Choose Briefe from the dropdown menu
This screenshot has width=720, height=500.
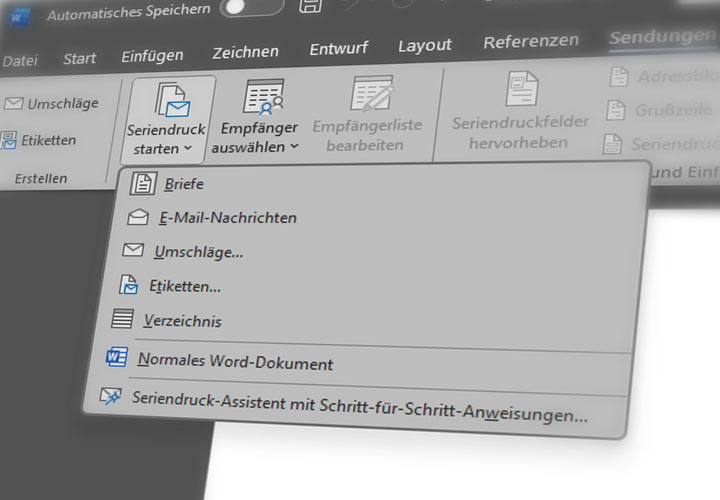tap(184, 184)
